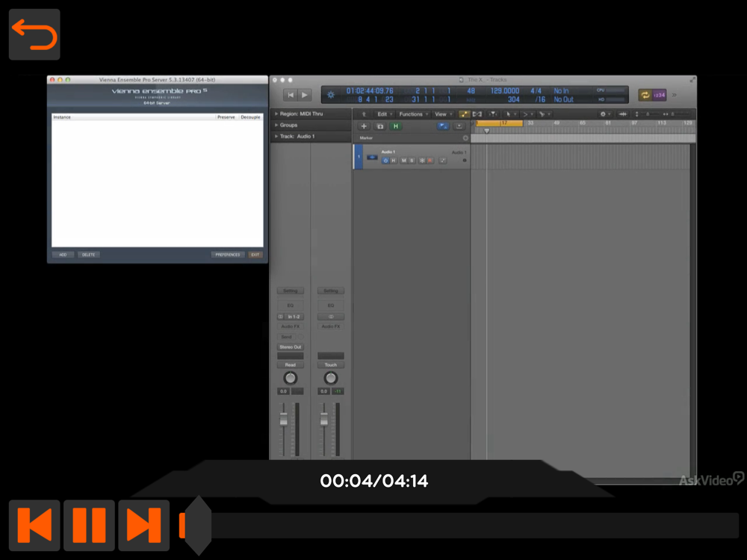Skip to next video in player
747x560 pixels.
click(x=144, y=525)
